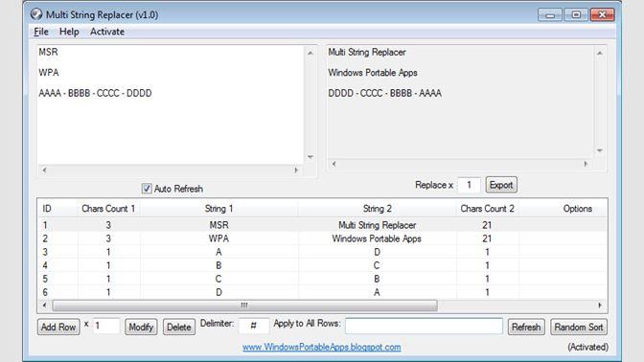Click the table horizontal scrollbar thumb

[244, 305]
